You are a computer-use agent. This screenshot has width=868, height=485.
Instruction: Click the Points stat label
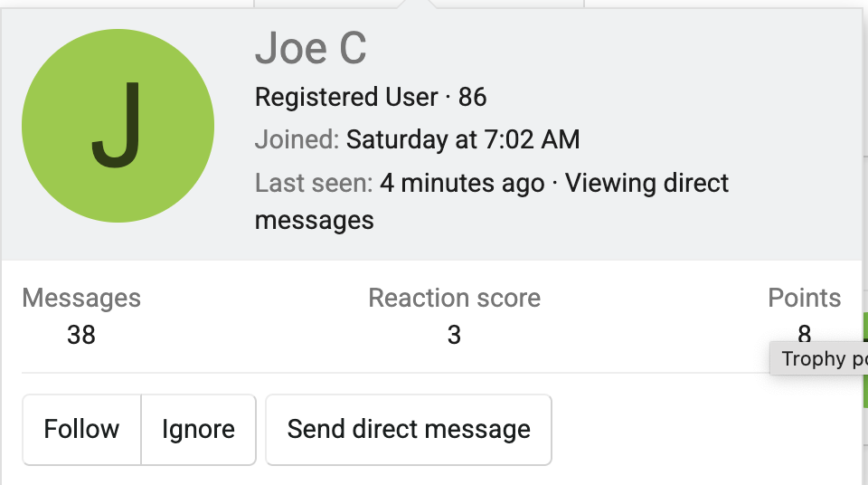click(x=804, y=298)
